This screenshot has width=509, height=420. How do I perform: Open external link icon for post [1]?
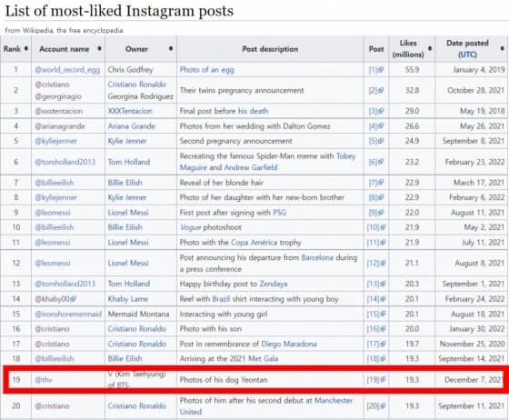point(381,70)
